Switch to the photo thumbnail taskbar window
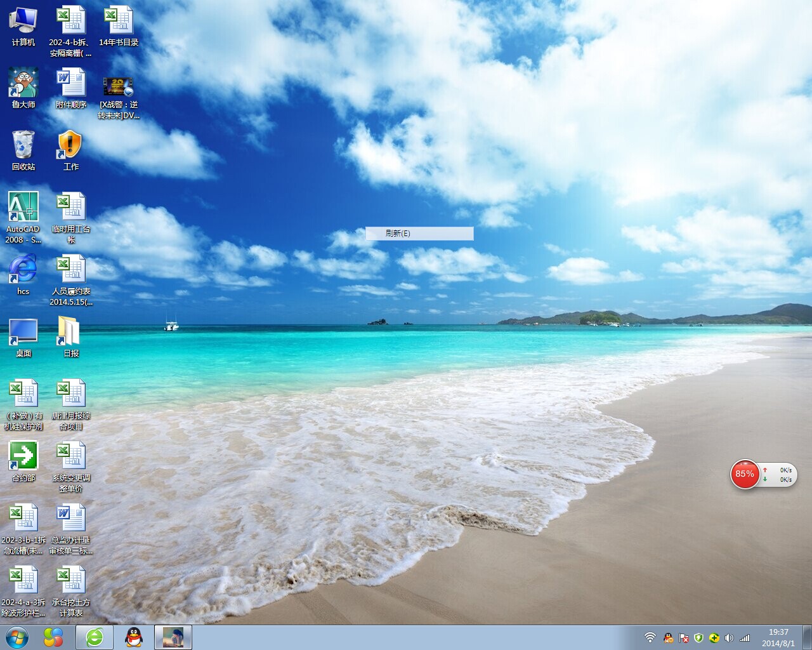This screenshot has height=650, width=812. [x=173, y=637]
